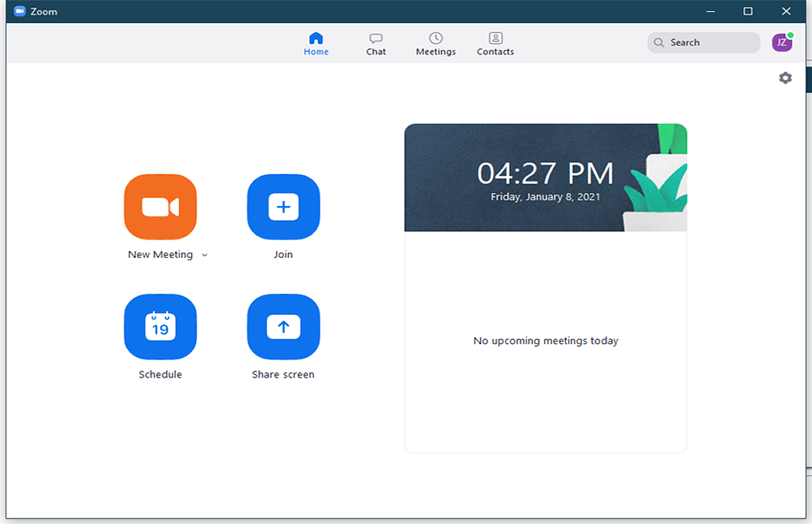The width and height of the screenshot is (812, 524).
Task: Click the magnifier icon in Search
Action: click(659, 42)
